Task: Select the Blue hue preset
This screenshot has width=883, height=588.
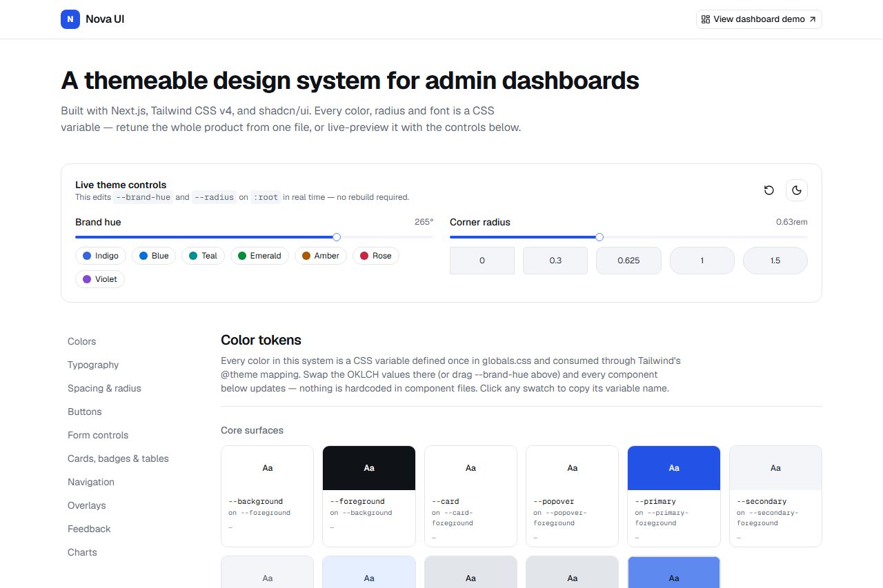Action: point(154,256)
